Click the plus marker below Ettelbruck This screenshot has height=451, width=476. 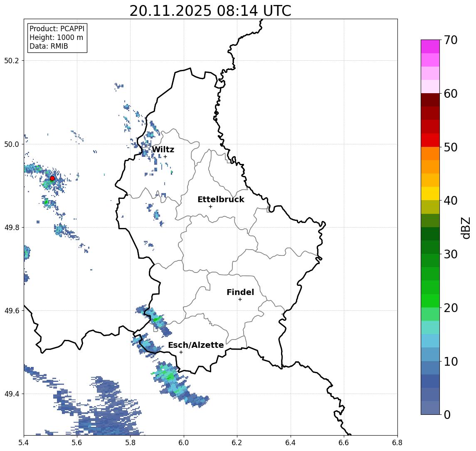click(210, 207)
